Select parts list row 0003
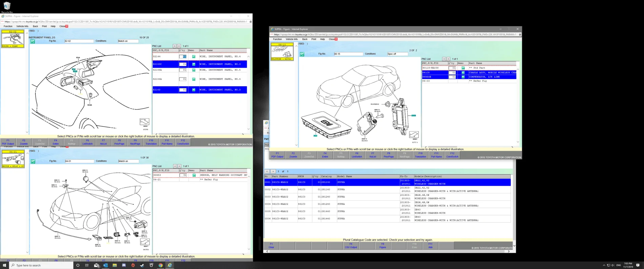Image resolution: width=644 pixels, height=269 pixels. click(x=387, y=197)
